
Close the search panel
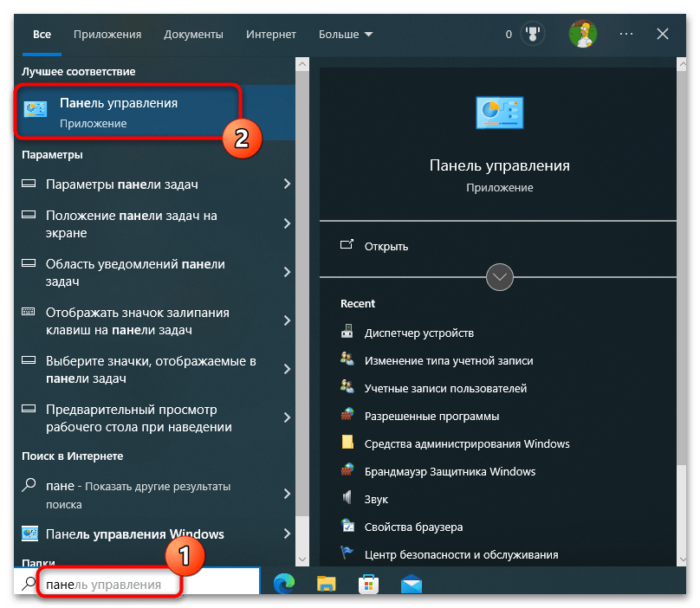(x=663, y=34)
